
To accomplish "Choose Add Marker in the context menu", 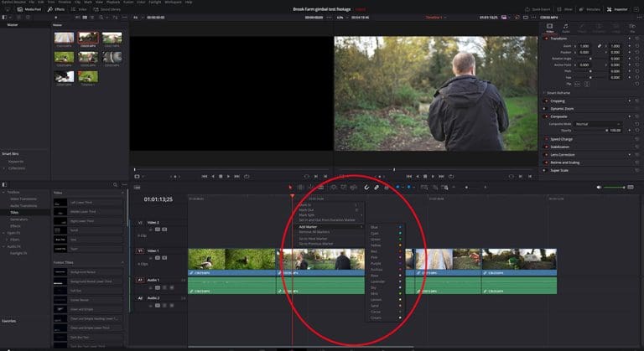I will (x=330, y=227).
